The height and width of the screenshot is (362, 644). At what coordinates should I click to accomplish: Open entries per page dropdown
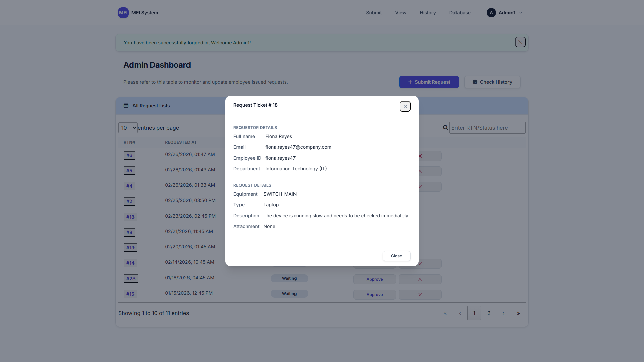coord(128,128)
